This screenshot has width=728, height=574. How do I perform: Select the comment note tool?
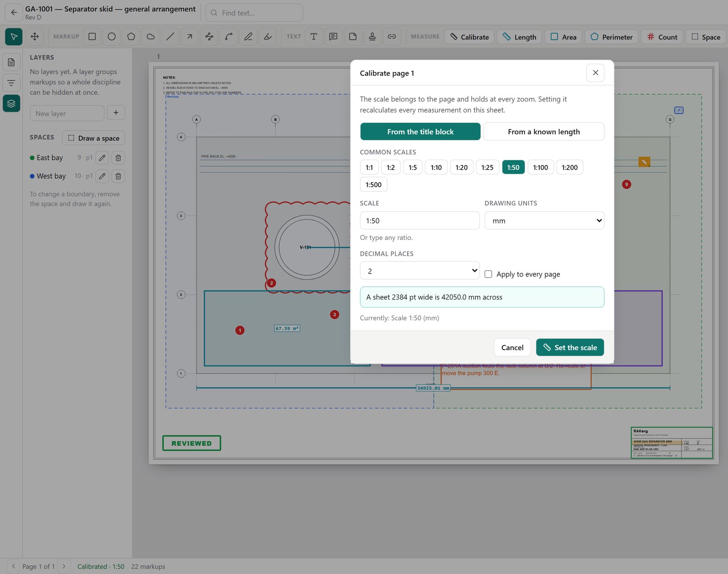coord(333,36)
